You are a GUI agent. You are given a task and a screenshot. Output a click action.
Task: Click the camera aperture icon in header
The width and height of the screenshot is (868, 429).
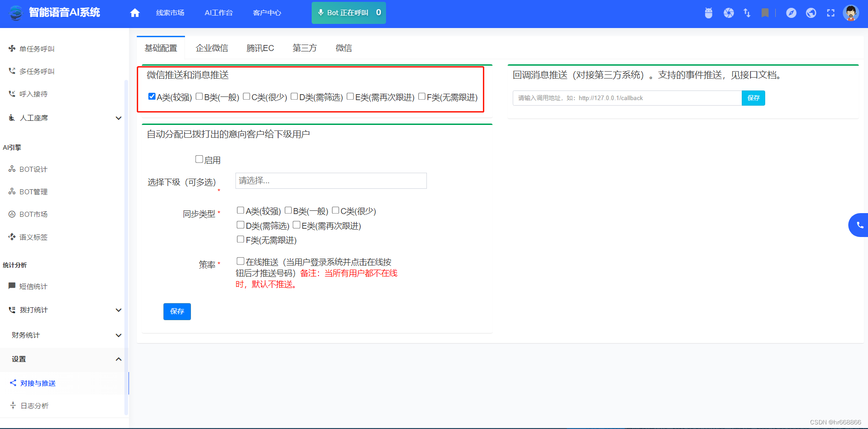point(728,13)
